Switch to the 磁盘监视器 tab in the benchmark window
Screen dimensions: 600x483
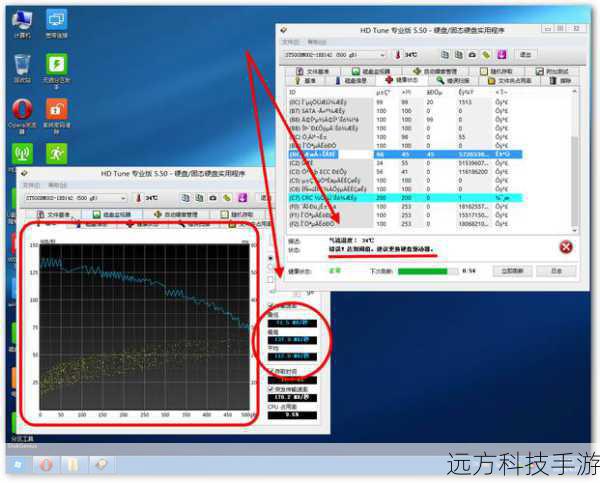point(112,214)
